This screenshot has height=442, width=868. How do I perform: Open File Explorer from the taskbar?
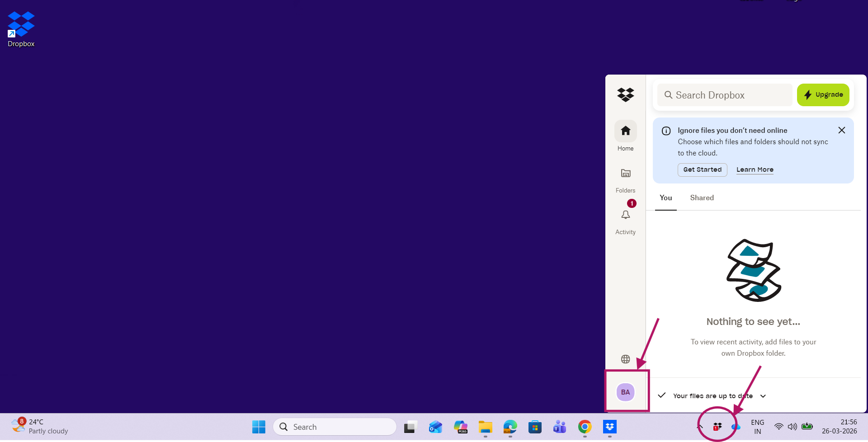(x=485, y=426)
